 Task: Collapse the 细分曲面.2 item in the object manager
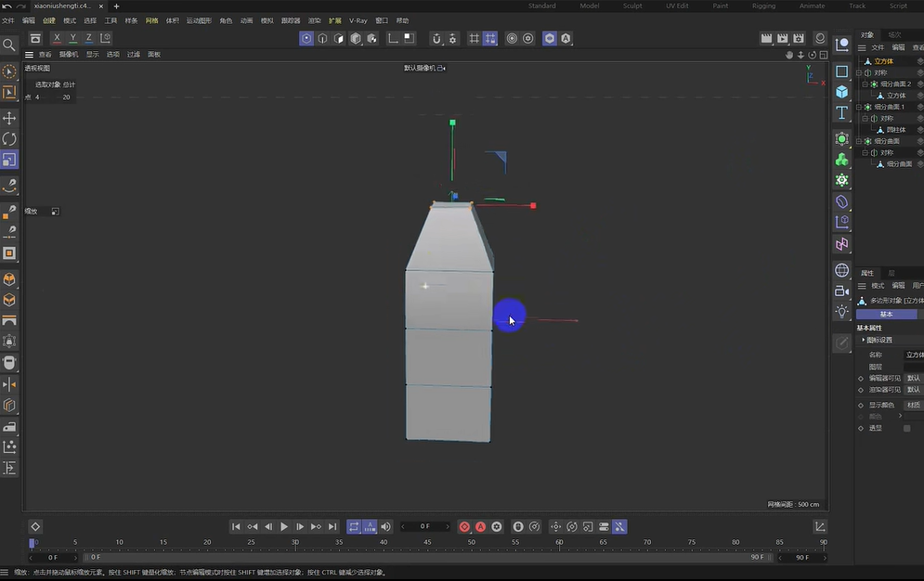[865, 84]
